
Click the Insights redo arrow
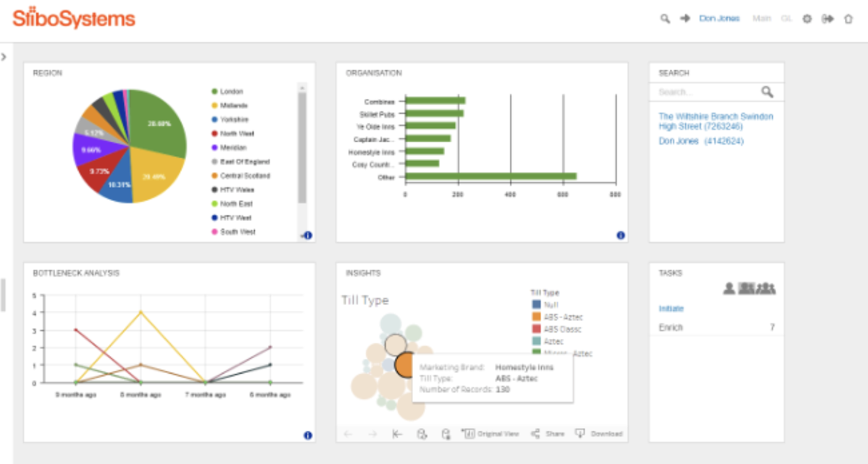(373, 434)
